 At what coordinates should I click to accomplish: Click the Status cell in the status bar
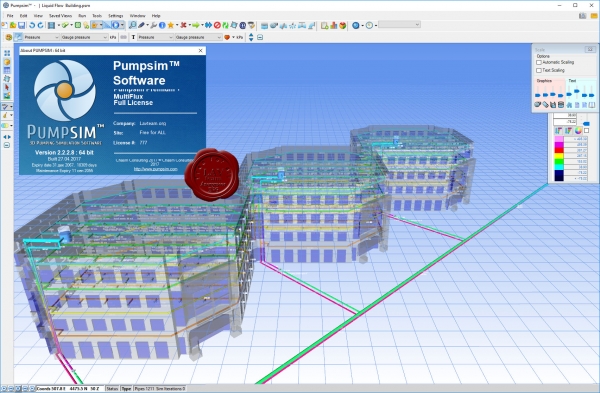point(112,388)
